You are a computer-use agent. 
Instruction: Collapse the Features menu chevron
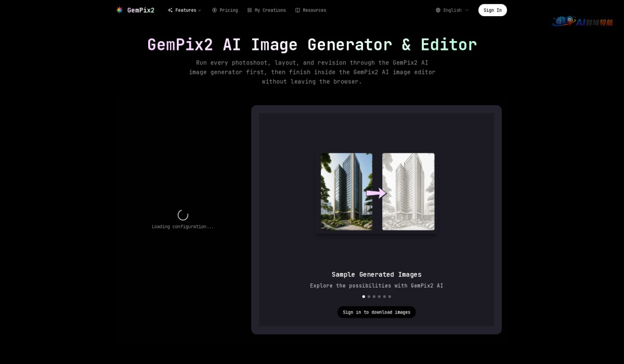point(200,10)
